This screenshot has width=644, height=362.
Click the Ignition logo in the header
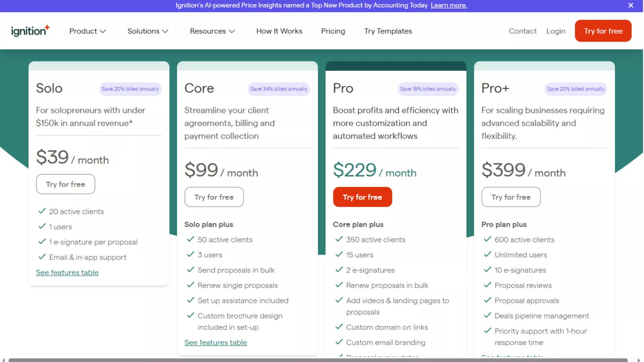pyautogui.click(x=30, y=31)
